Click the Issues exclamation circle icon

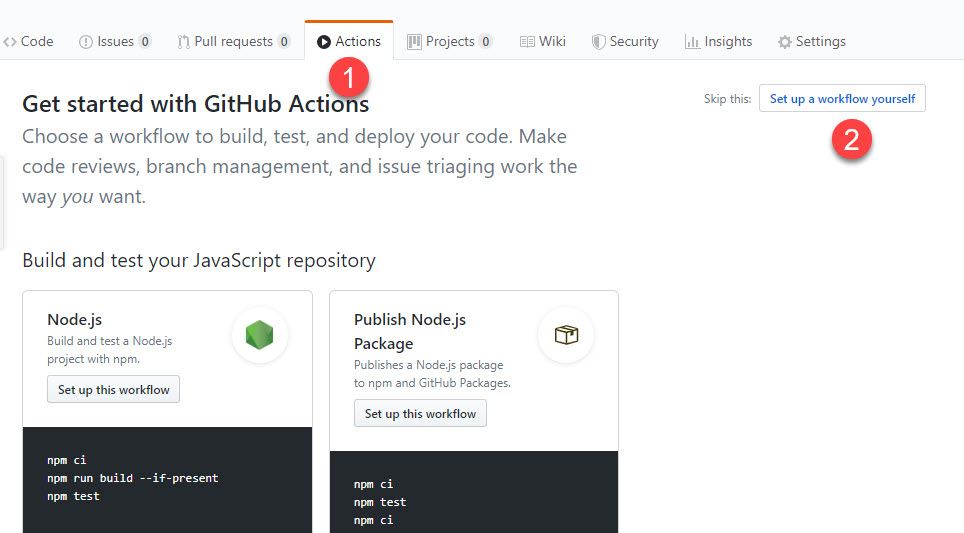pyautogui.click(x=85, y=42)
